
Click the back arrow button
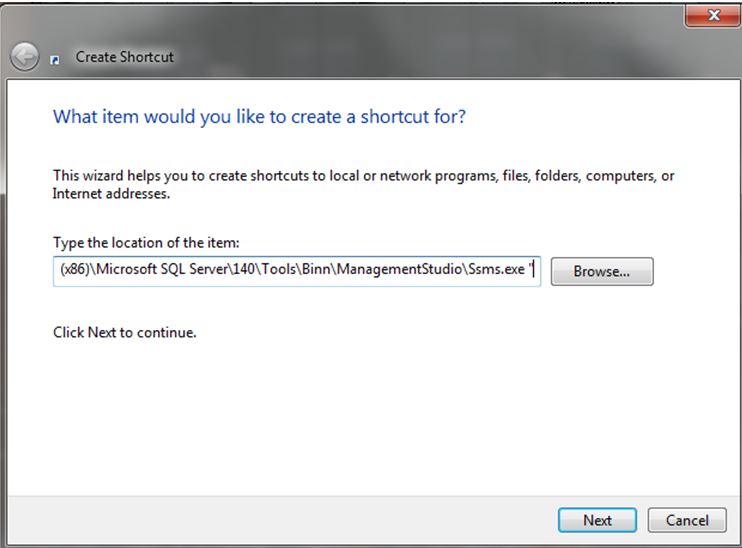tap(25, 57)
